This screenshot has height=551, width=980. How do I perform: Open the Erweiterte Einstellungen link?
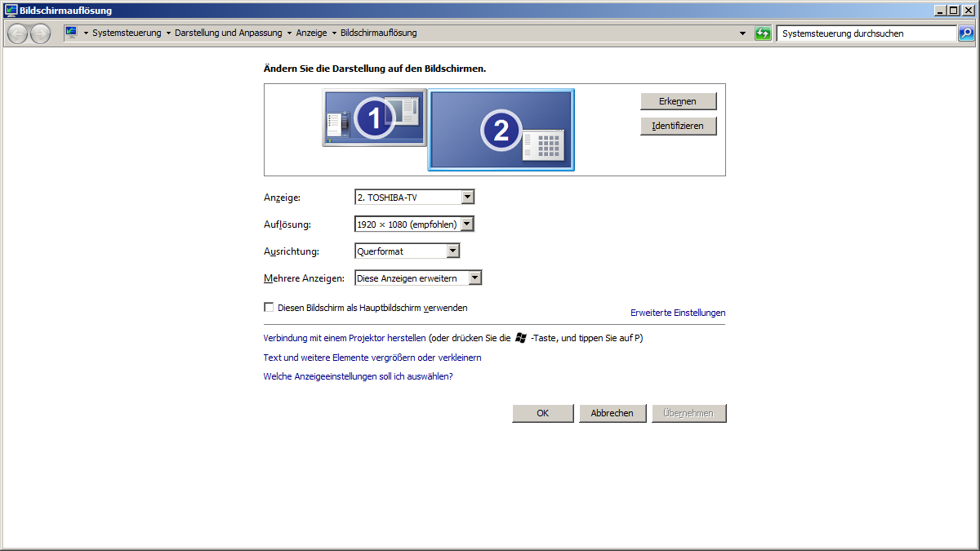pyautogui.click(x=678, y=313)
